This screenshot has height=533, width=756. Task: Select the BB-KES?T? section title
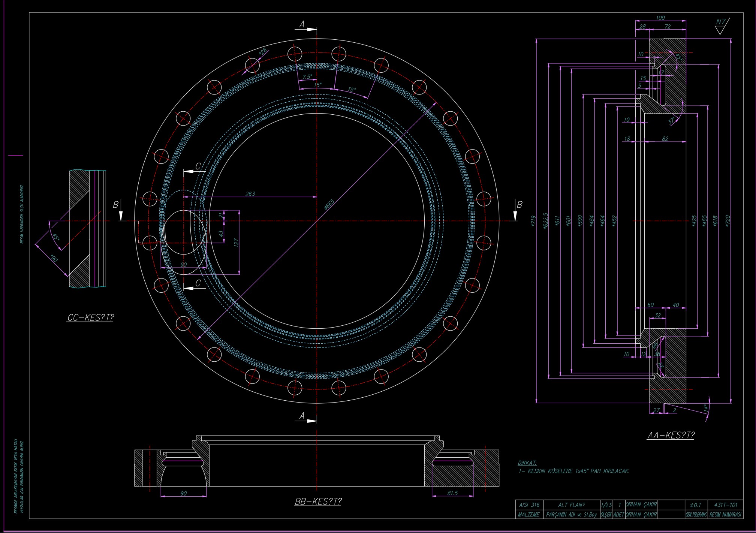(x=318, y=502)
